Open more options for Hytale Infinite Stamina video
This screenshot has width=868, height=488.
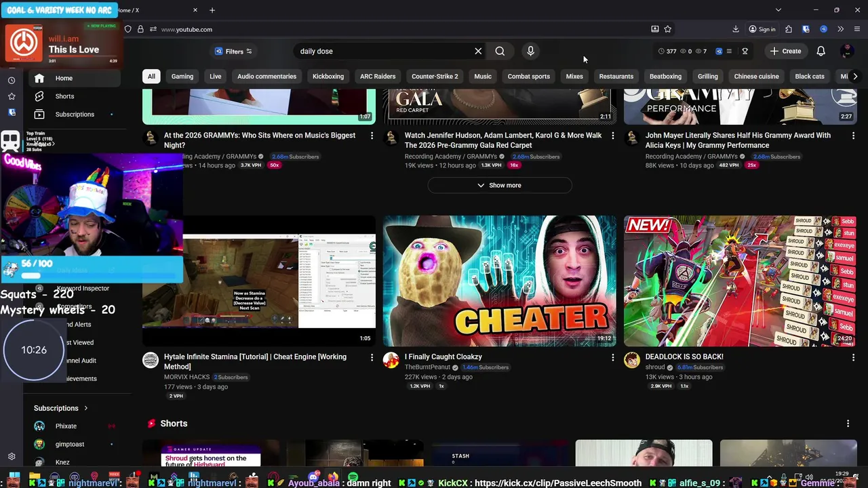coord(372,357)
